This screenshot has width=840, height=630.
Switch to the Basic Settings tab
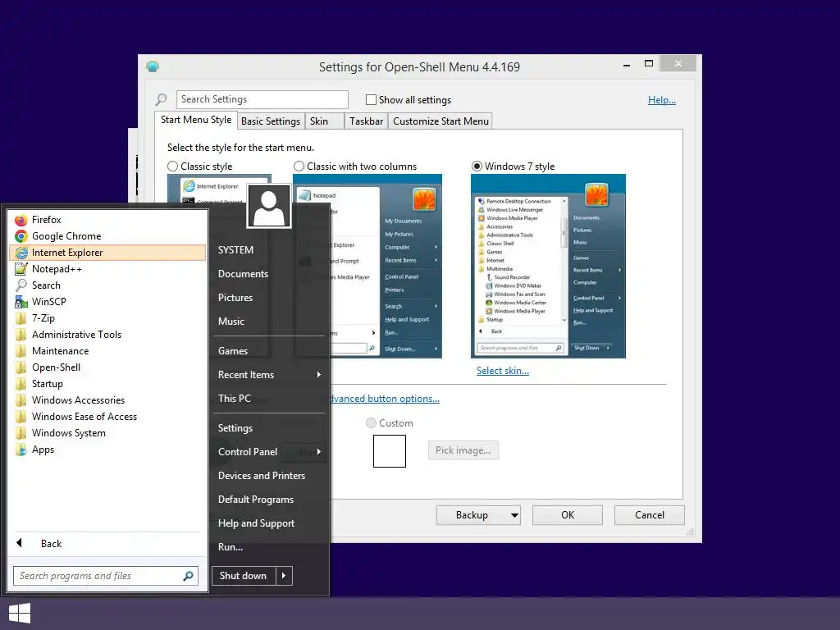coord(271,121)
